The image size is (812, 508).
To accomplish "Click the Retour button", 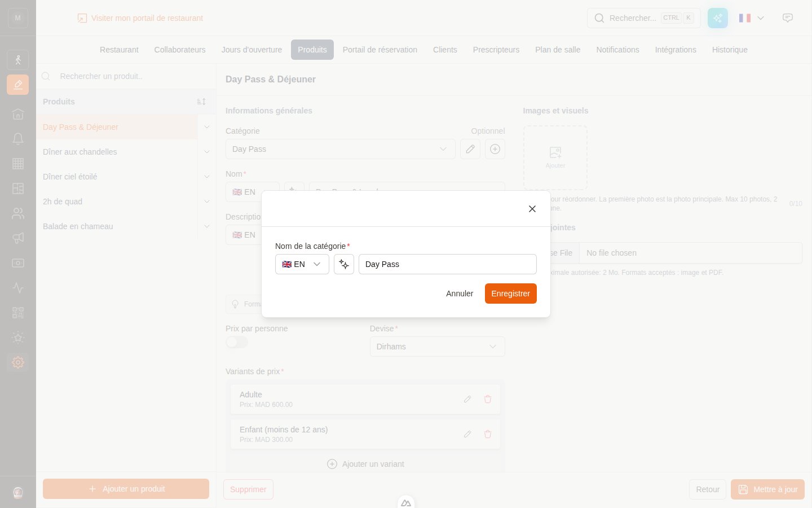I will (708, 489).
